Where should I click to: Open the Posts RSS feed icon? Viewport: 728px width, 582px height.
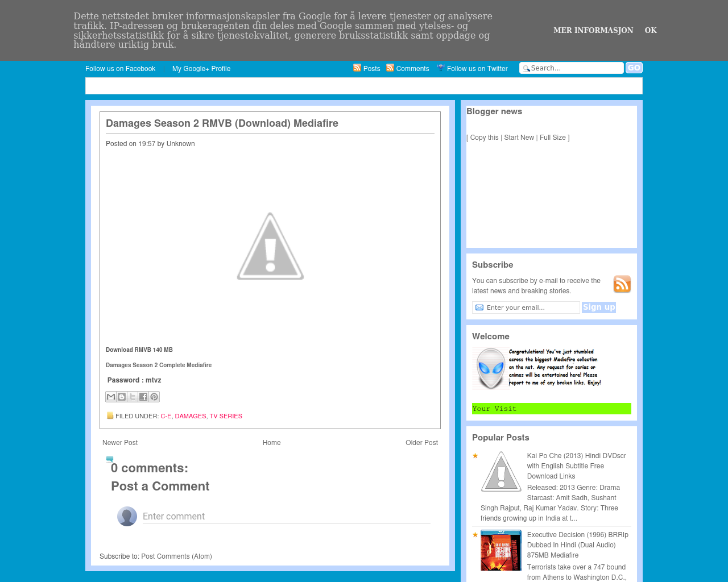click(x=357, y=68)
